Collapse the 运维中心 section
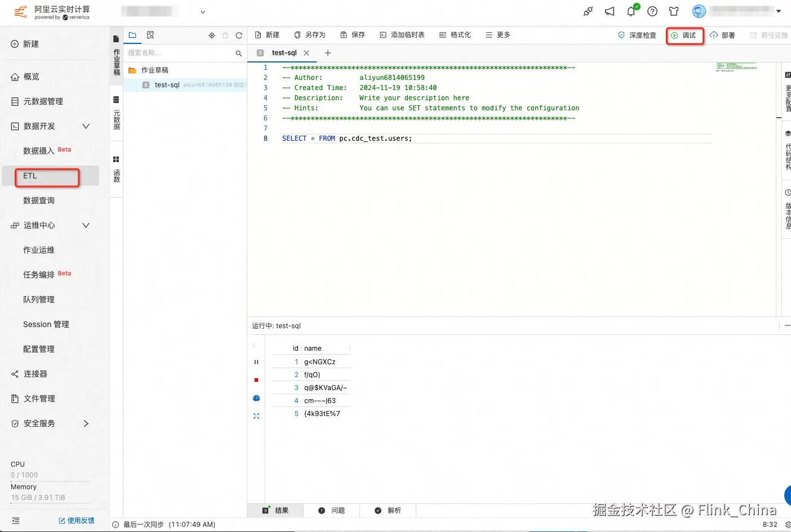The height and width of the screenshot is (532, 791). 86,225
